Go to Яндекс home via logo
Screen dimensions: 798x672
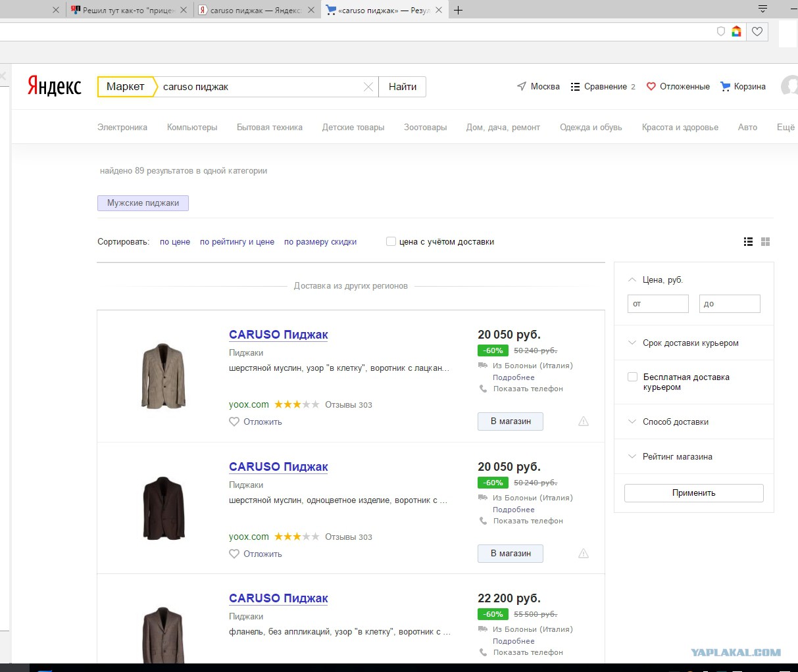point(55,86)
